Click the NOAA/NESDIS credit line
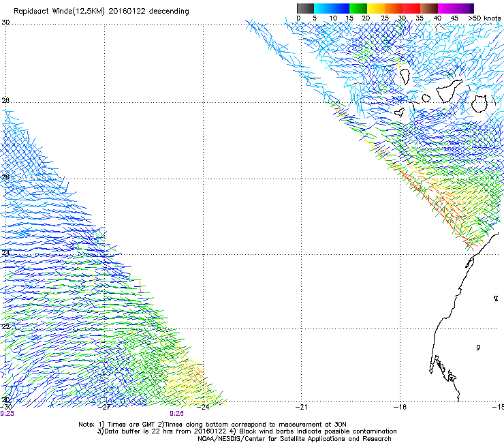504x443 pixels. (x=294, y=438)
